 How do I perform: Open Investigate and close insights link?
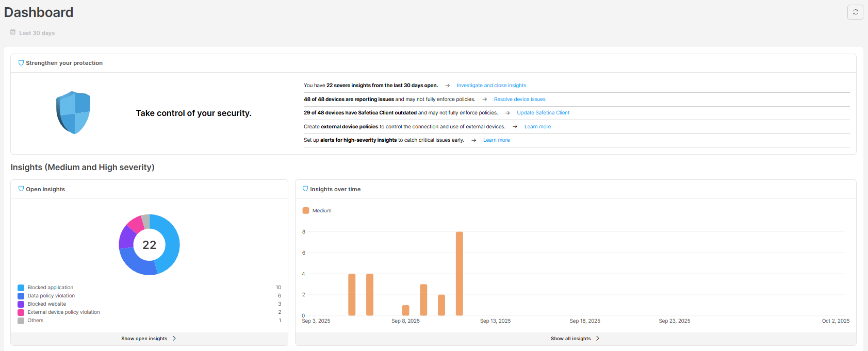tap(491, 86)
